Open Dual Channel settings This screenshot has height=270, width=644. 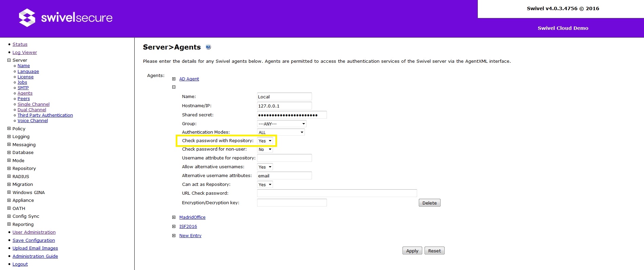pyautogui.click(x=32, y=110)
